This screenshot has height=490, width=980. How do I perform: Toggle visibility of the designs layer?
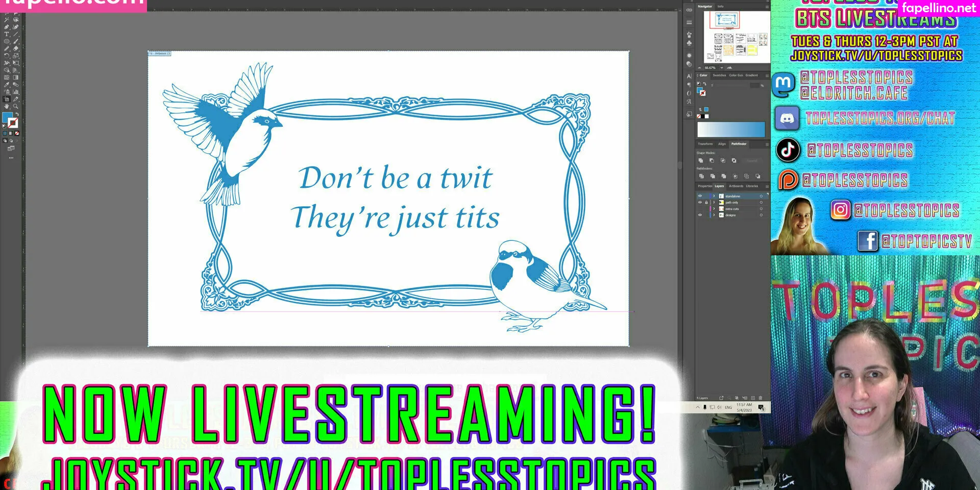700,215
